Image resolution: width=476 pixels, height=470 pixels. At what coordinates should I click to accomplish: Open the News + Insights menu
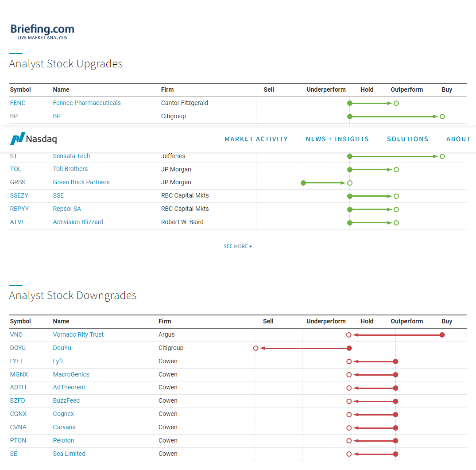[x=337, y=139]
